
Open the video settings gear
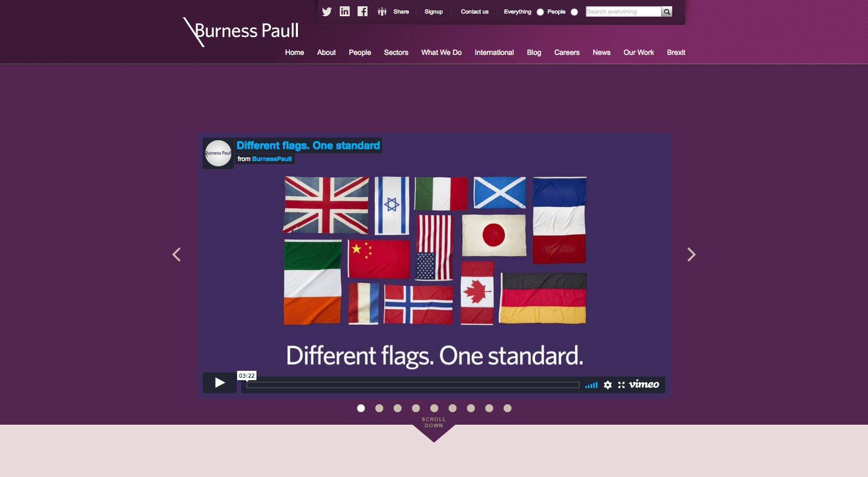pos(607,385)
